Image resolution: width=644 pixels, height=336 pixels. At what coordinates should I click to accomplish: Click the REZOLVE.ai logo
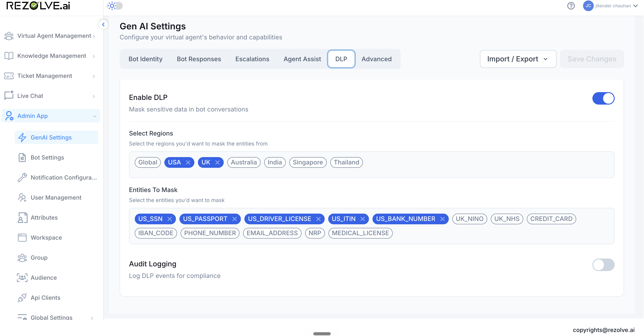pos(38,6)
